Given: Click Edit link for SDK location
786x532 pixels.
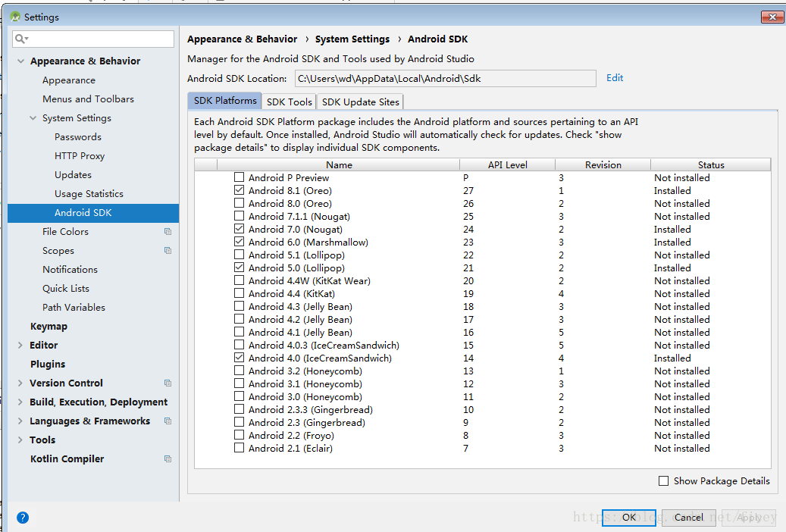Looking at the screenshot, I should [615, 78].
